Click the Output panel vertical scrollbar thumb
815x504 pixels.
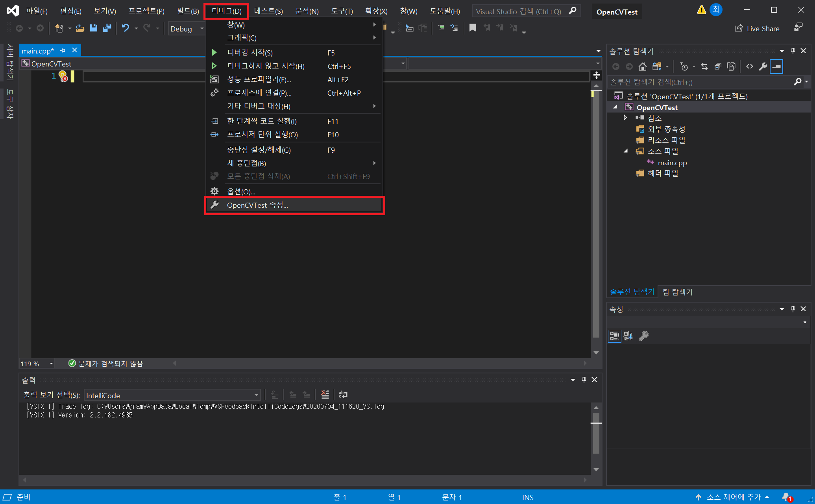click(596, 432)
